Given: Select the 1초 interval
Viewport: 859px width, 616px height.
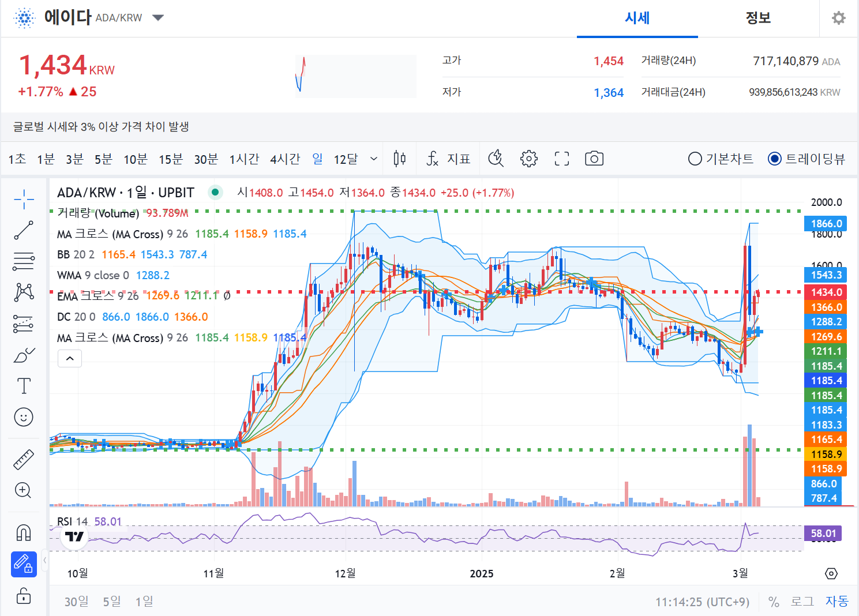Looking at the screenshot, I should [x=17, y=159].
